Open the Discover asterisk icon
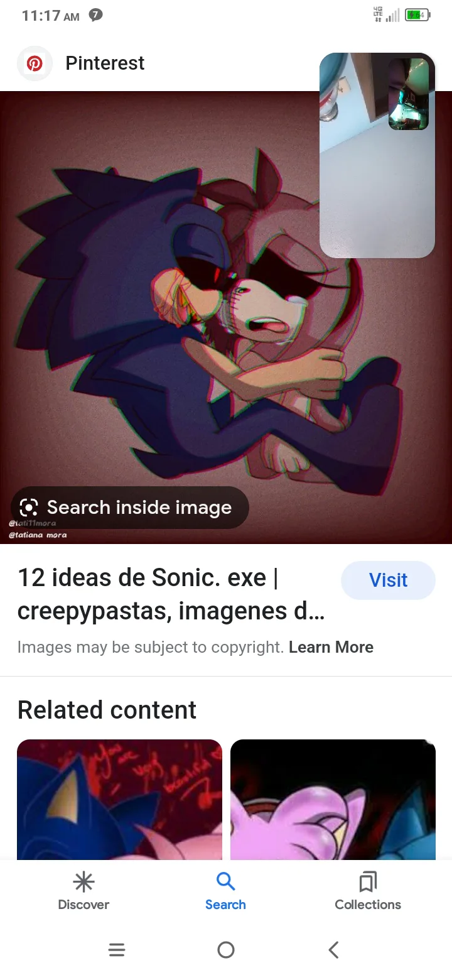452x980 pixels. pyautogui.click(x=83, y=882)
